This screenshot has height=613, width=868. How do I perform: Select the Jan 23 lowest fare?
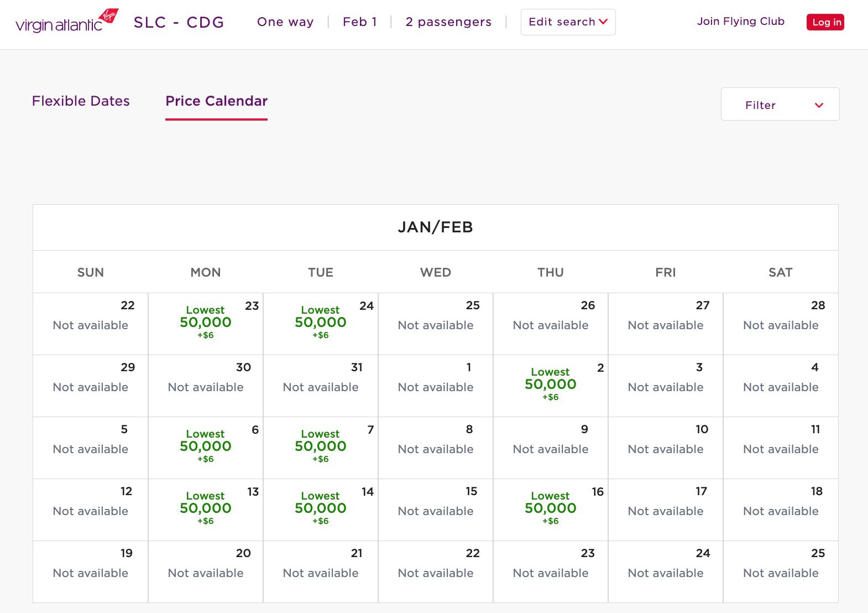click(x=205, y=323)
